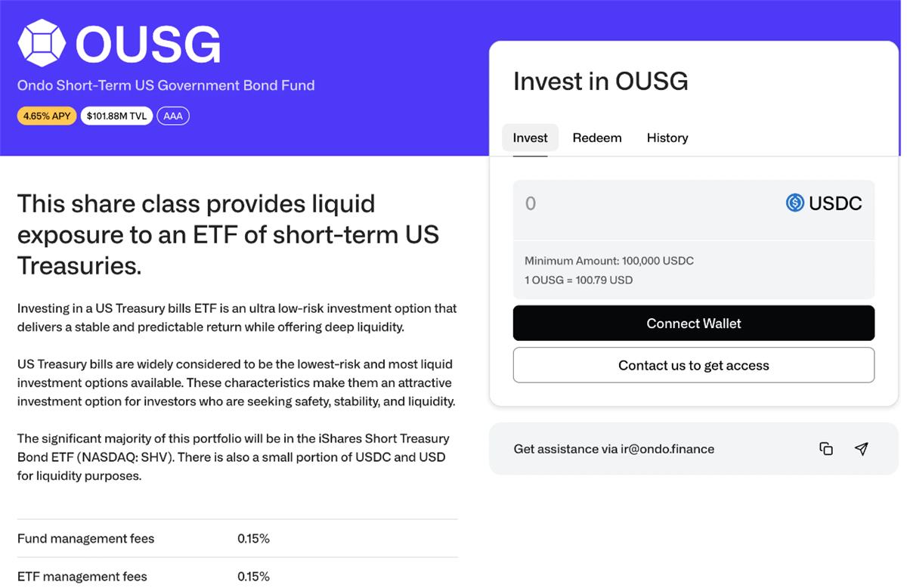Click the Invest in OUSG heading

tap(600, 81)
